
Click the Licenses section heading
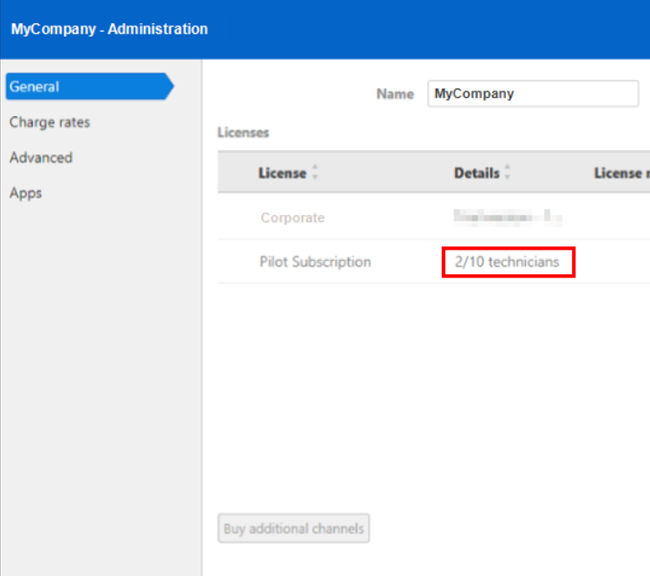(243, 133)
